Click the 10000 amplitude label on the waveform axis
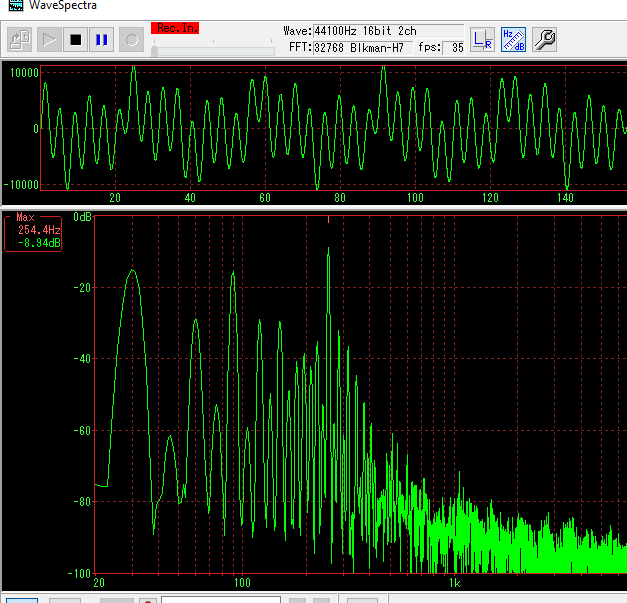 coord(24,73)
